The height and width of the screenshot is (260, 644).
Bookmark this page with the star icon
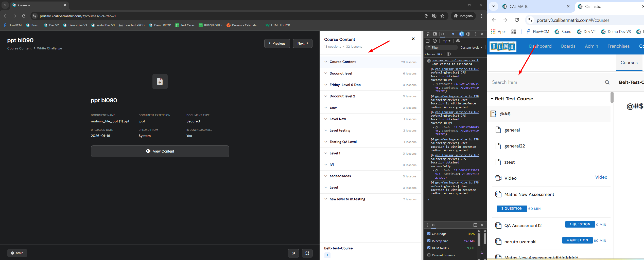tap(442, 16)
